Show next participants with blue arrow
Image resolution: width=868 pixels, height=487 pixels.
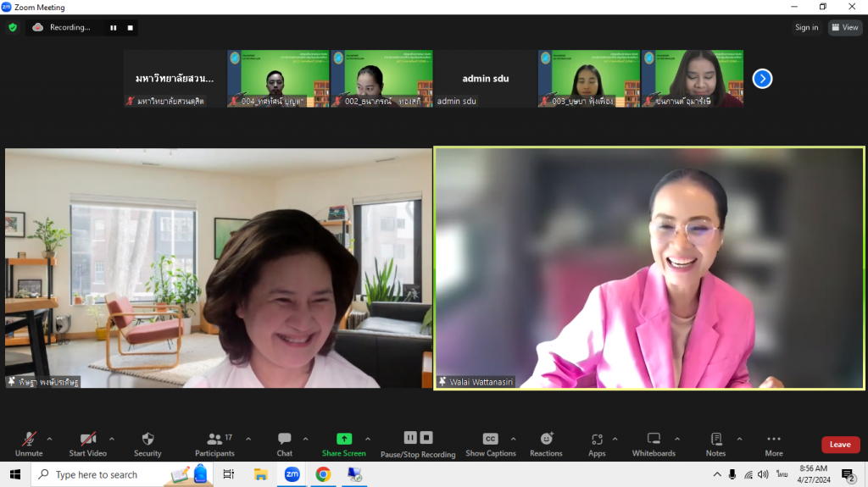pos(762,79)
